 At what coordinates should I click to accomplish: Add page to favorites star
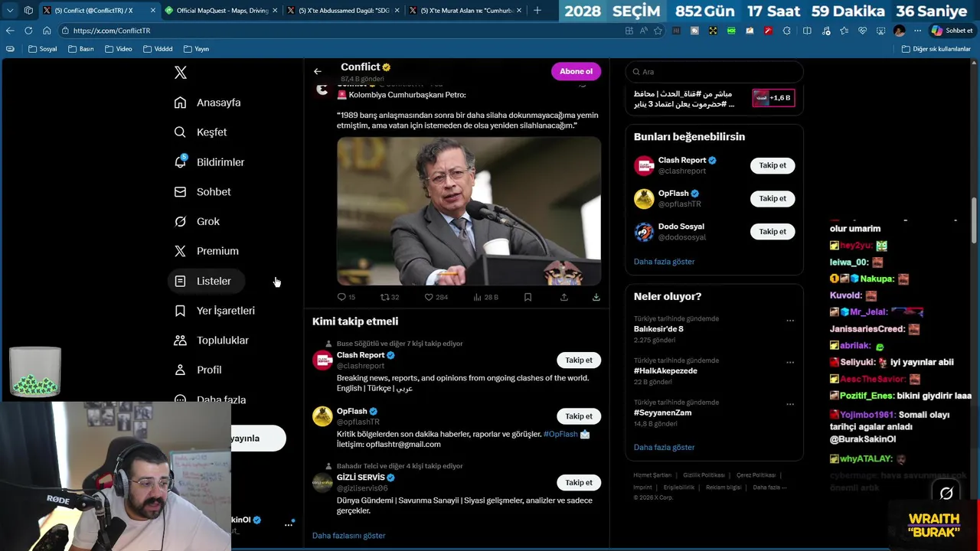tap(658, 31)
